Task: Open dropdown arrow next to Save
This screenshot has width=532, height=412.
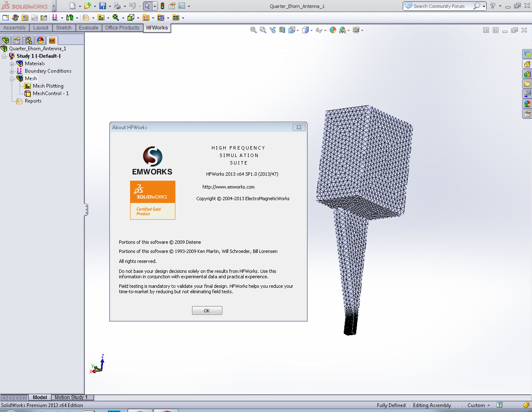Action: (110, 6)
